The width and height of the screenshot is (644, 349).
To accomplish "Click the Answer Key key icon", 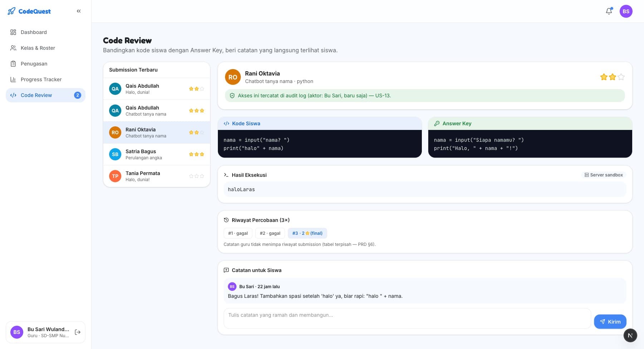I will (x=437, y=123).
